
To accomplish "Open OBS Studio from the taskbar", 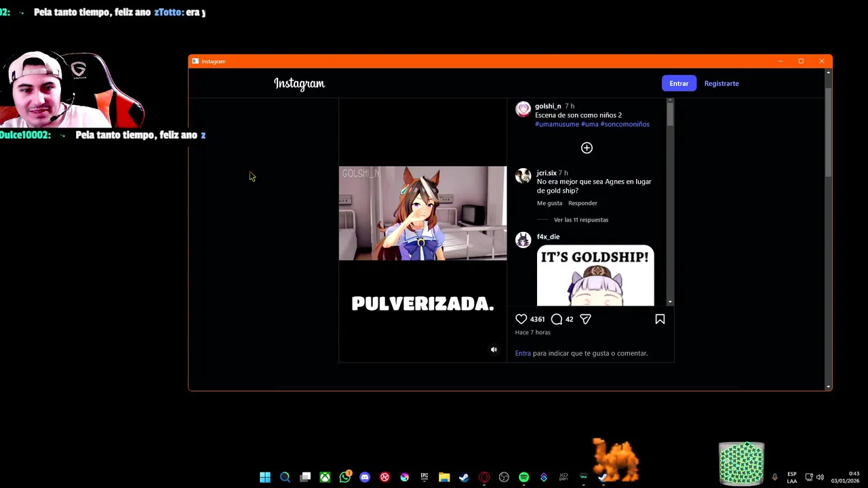I will point(504,477).
